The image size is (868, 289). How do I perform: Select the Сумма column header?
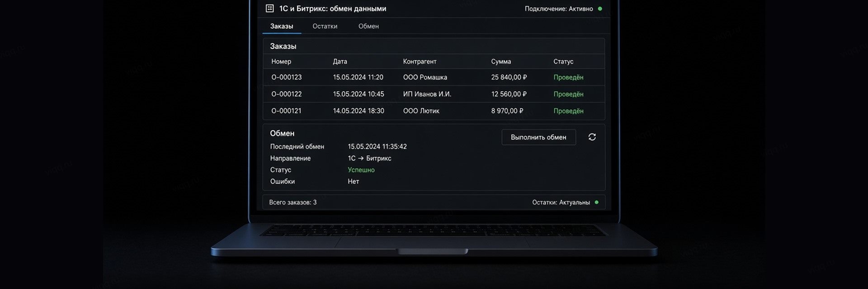tap(501, 61)
